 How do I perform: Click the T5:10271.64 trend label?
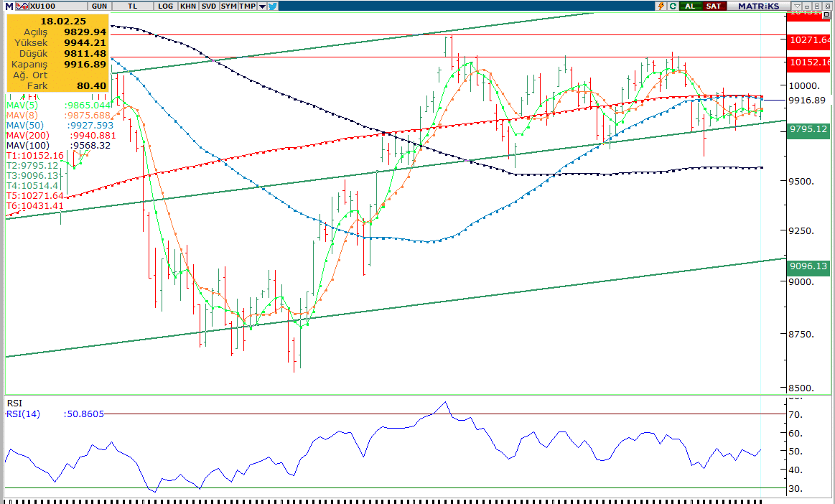[34, 196]
